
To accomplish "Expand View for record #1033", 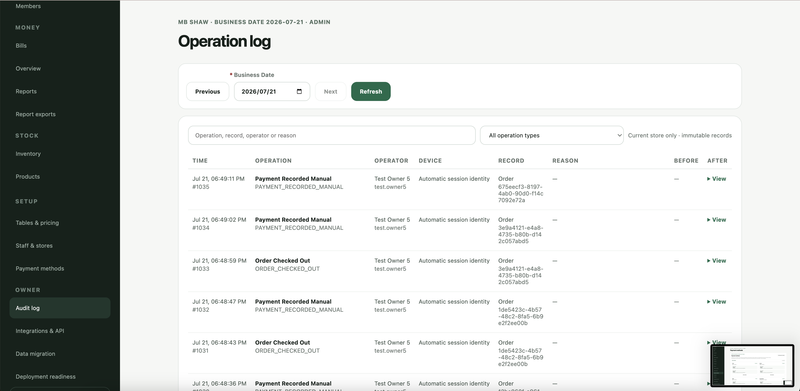I will coord(716,260).
